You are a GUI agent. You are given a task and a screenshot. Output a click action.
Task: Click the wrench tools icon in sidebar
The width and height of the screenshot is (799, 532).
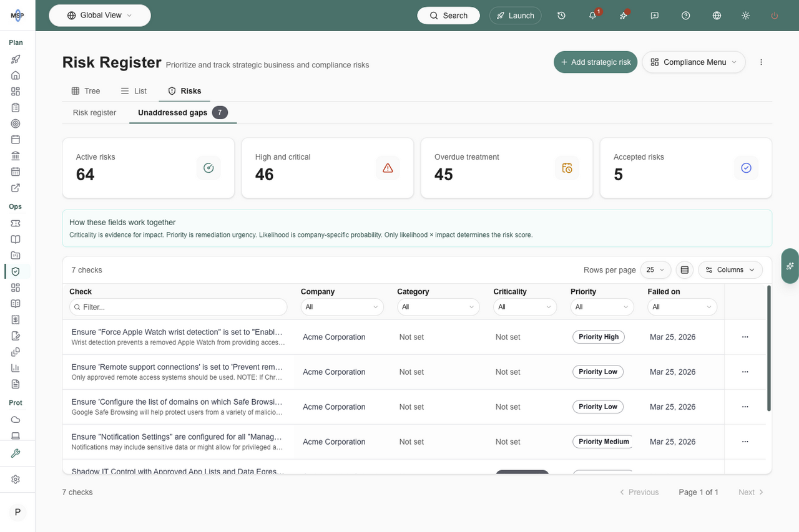click(16, 453)
